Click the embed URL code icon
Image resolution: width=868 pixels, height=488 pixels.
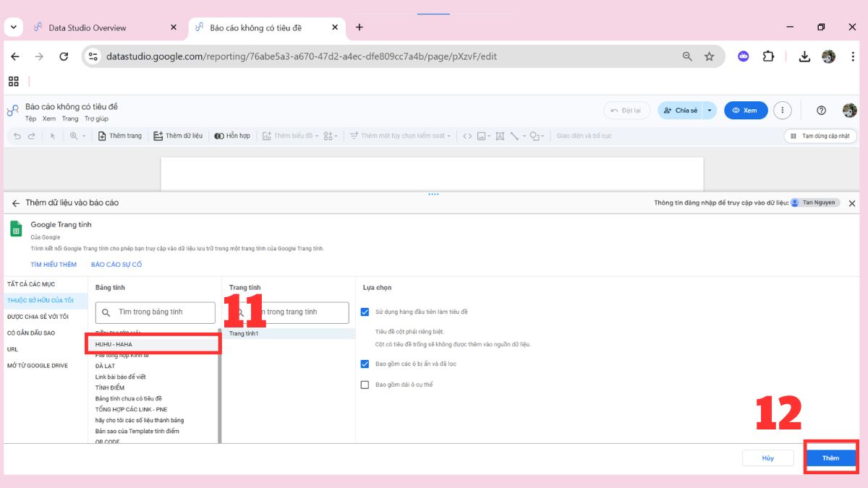[467, 136]
